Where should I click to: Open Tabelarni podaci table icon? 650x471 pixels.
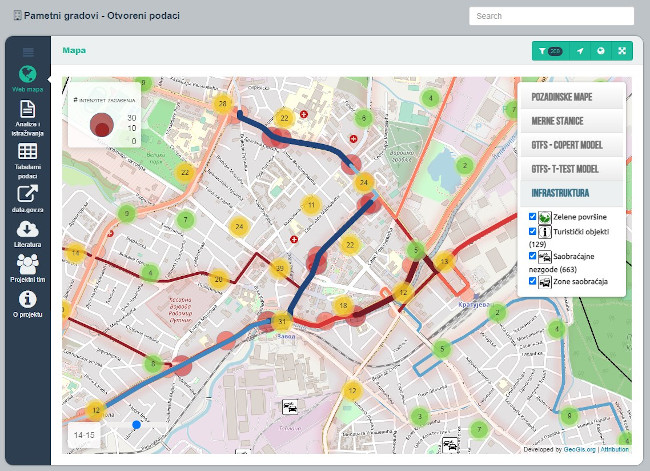[x=28, y=151]
